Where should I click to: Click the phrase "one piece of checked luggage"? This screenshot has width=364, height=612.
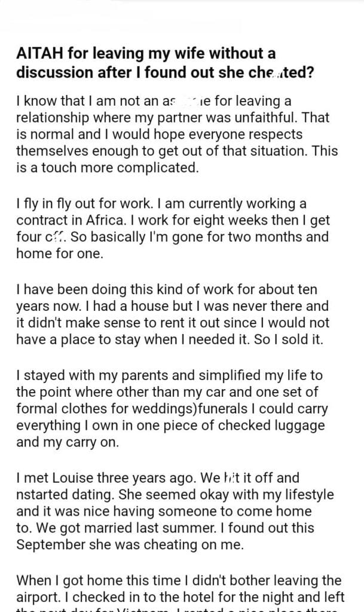pos(241,426)
